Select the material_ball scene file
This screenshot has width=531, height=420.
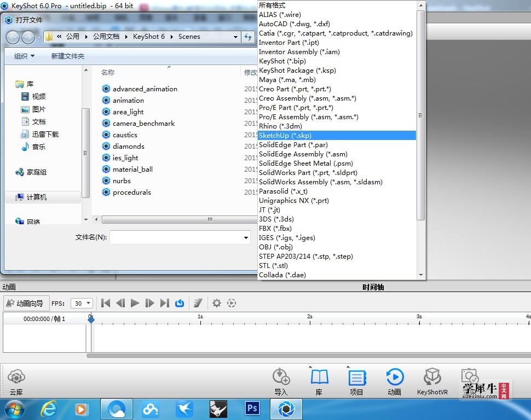tap(127, 169)
